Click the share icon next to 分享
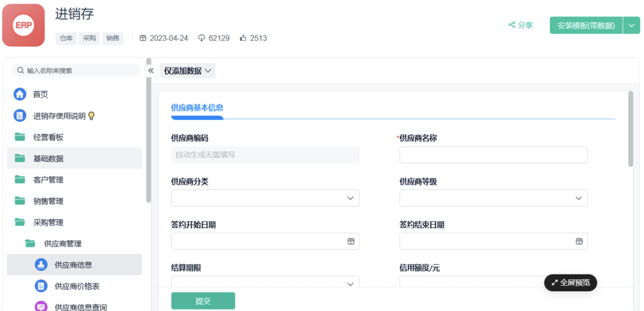 [512, 25]
